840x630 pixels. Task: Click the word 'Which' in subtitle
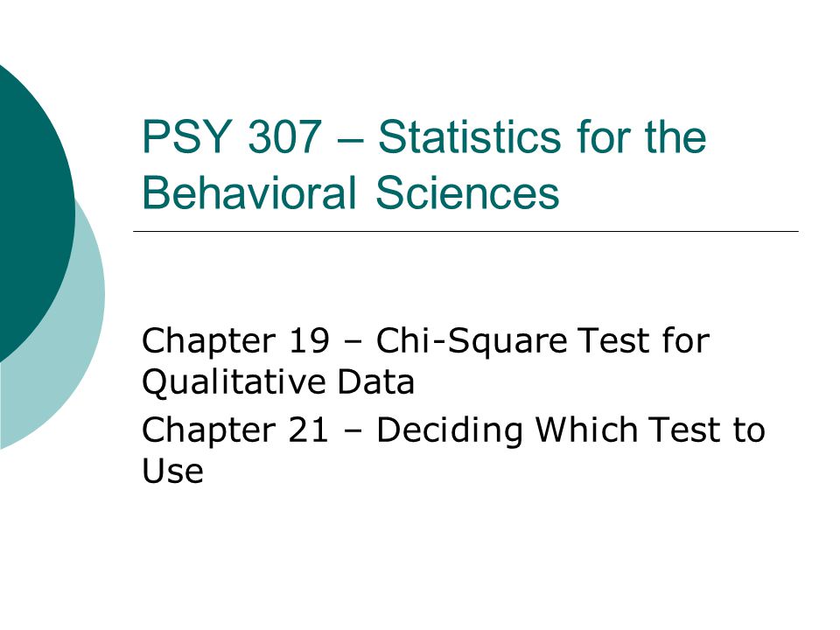[x=586, y=429]
